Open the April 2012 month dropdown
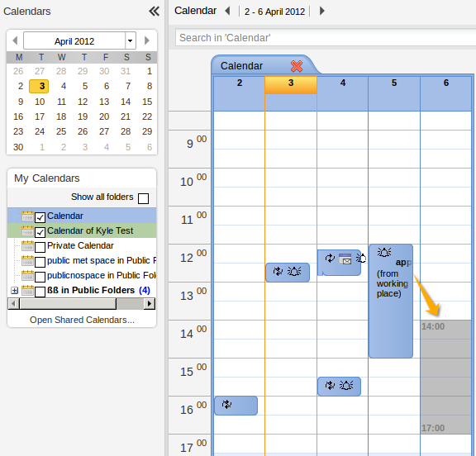476x456 pixels. coord(131,40)
